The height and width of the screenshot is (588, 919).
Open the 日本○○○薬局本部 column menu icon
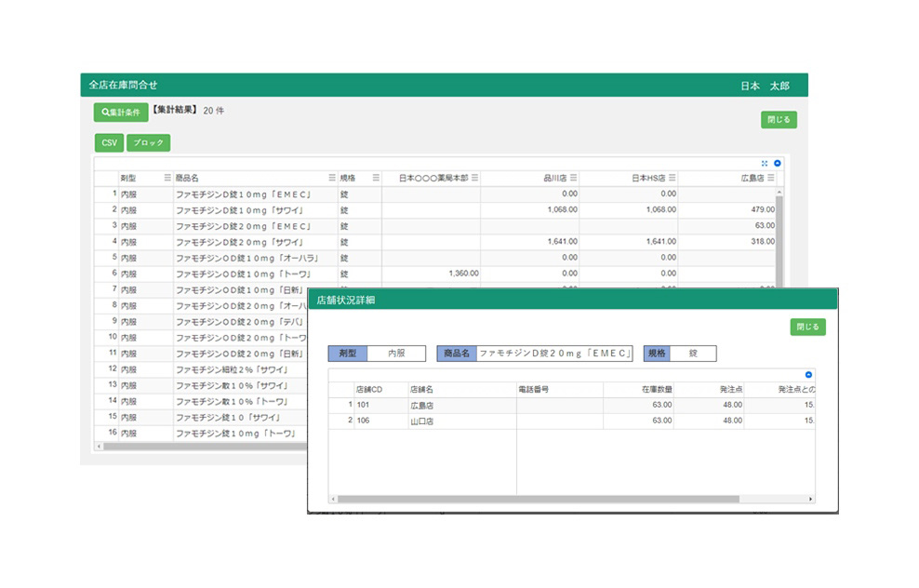tap(474, 178)
